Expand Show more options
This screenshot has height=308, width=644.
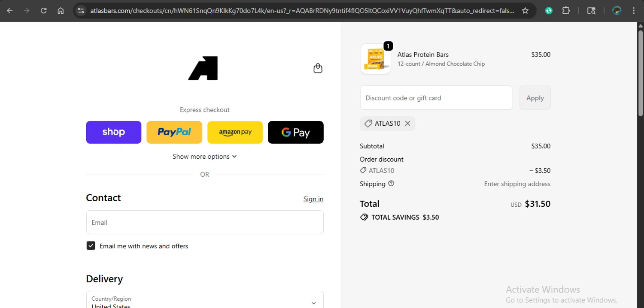point(205,157)
